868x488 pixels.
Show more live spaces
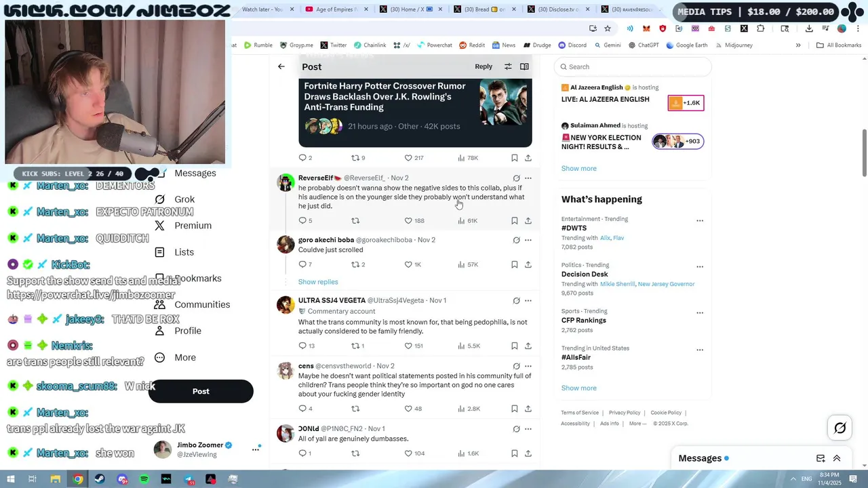(x=579, y=168)
